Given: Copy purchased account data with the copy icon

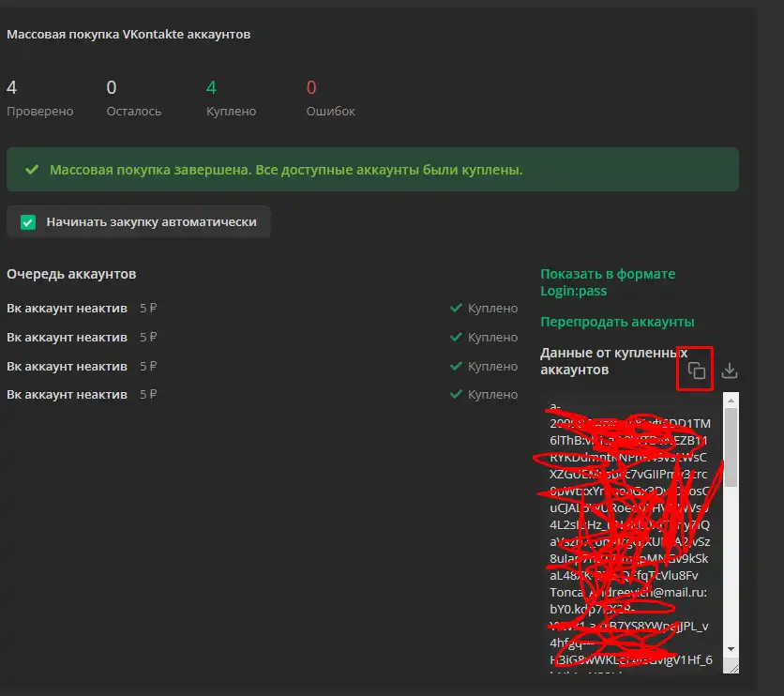Looking at the screenshot, I should [696, 371].
